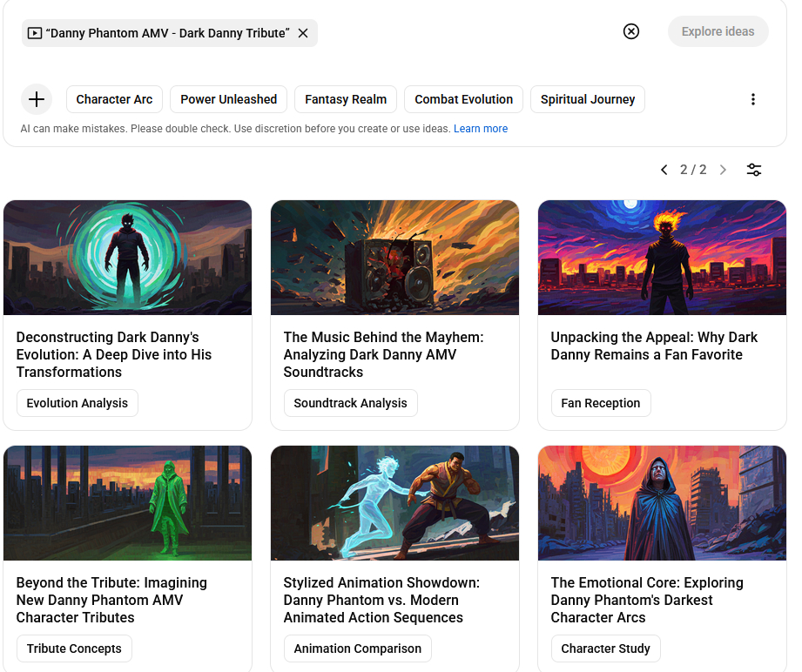Go to next page of ideas

pos(723,170)
